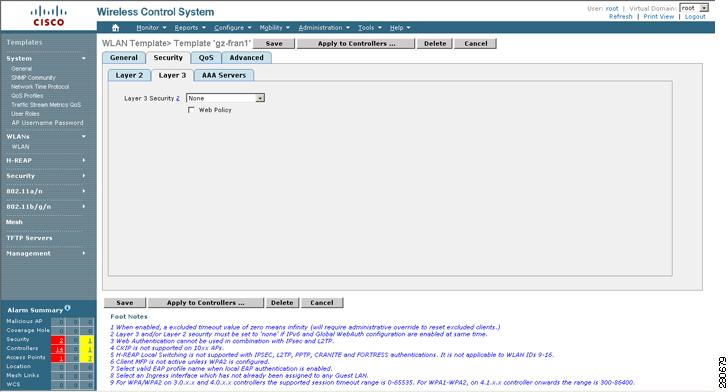Click yellow minor count for Security alarms
This screenshot has width=728, height=392.
click(x=90, y=340)
